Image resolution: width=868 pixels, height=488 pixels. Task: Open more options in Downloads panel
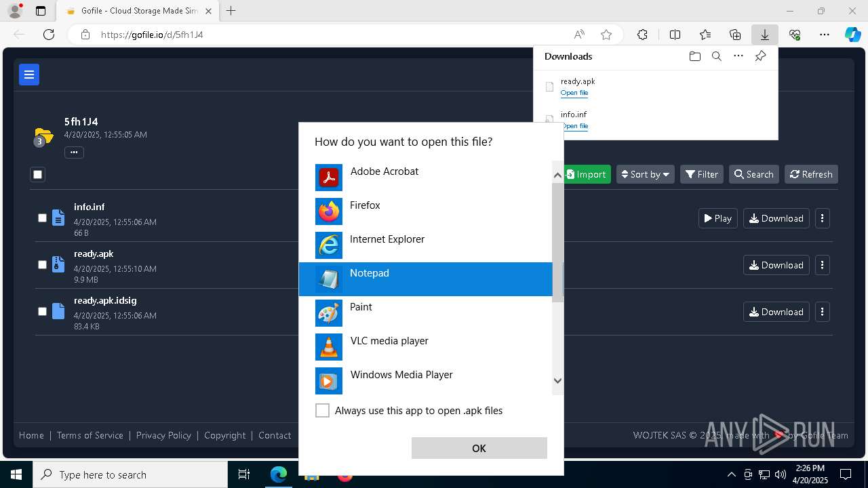[x=738, y=56]
